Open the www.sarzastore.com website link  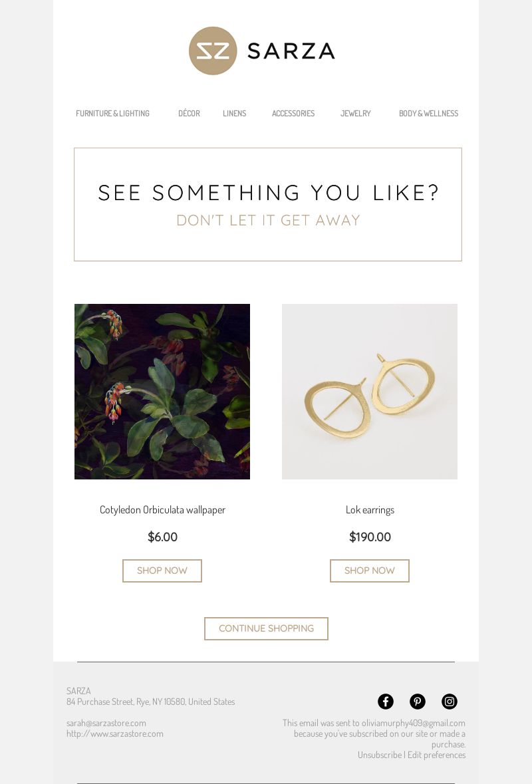pos(114,733)
